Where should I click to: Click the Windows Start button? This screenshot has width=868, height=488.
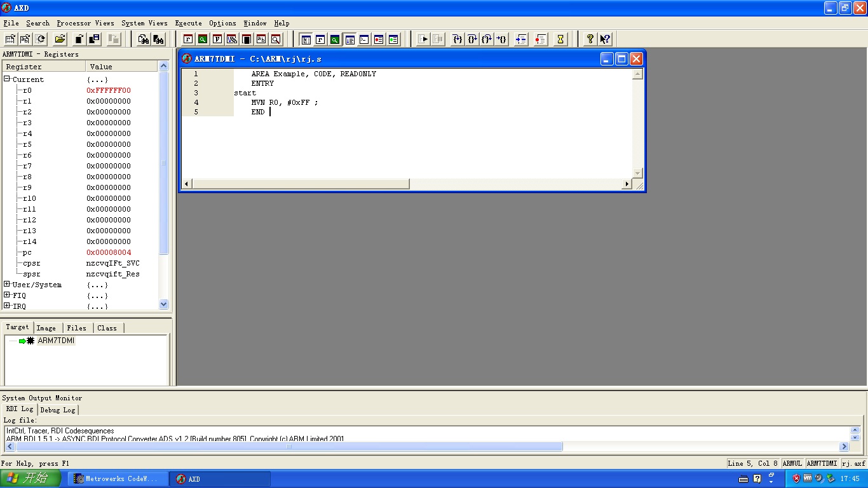[x=31, y=478]
